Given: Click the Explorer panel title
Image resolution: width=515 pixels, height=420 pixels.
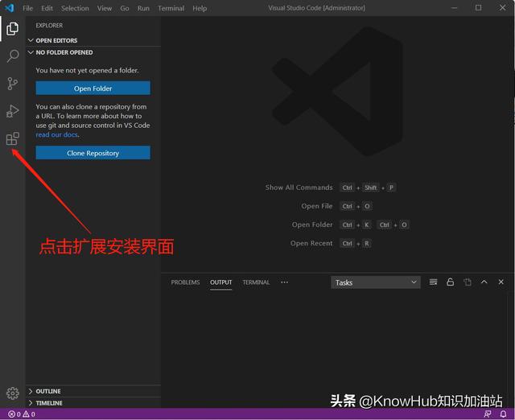Looking at the screenshot, I should (x=49, y=25).
